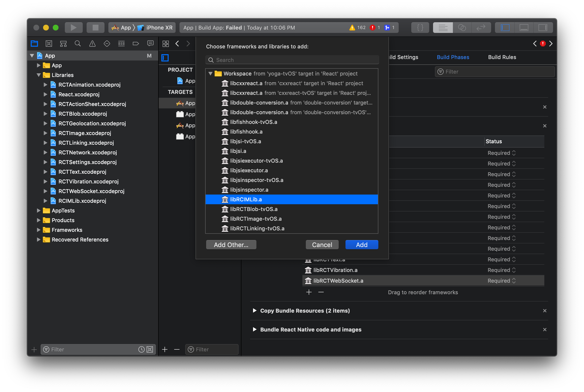Click the red error count indicator
584x392 pixels.
tap(375, 28)
